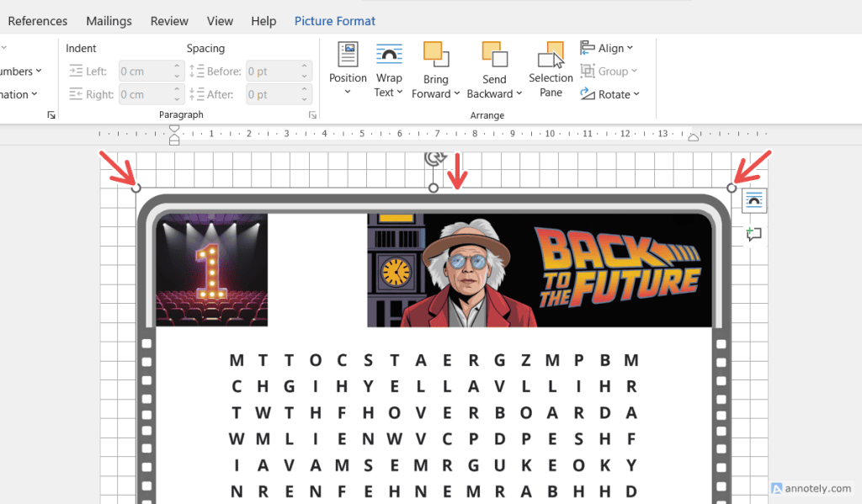Open the Selection Pane
This screenshot has width=862, height=504.
tap(551, 70)
